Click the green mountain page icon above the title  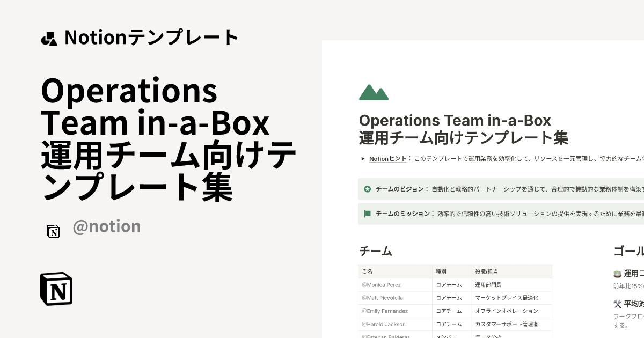tap(373, 92)
